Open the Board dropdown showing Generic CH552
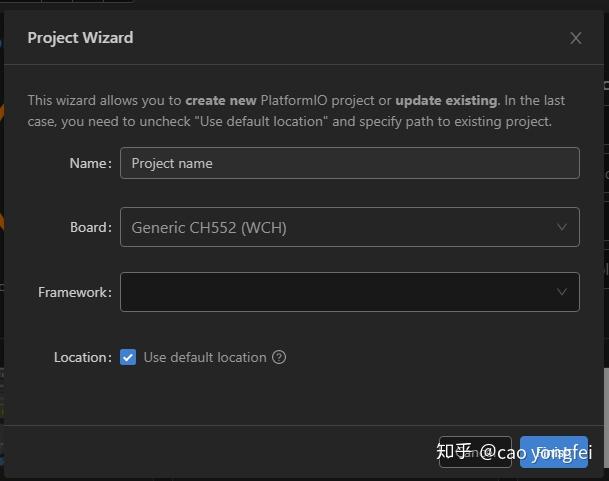The image size is (609, 481). pos(340,227)
